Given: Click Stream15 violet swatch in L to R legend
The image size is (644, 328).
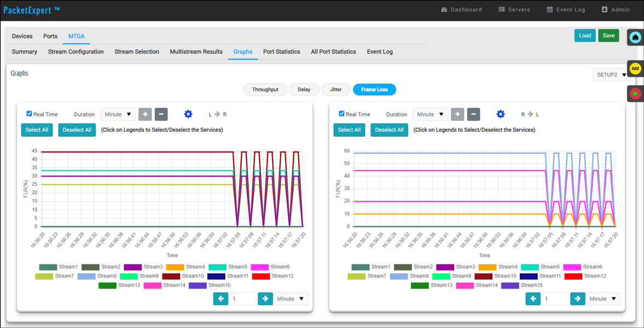Looking at the screenshot, I should [x=198, y=285].
